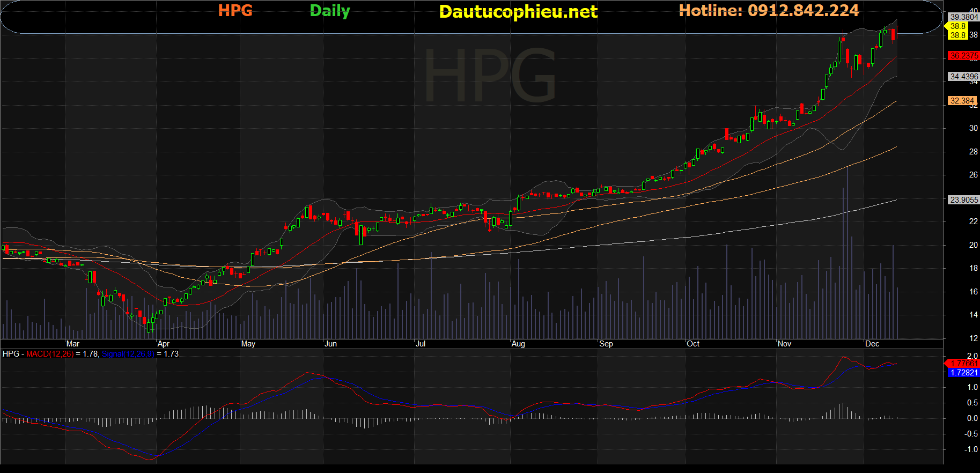Viewport: 980px width, 473px height.
Task: Click the large HPG watermark on chart
Action: point(490,75)
